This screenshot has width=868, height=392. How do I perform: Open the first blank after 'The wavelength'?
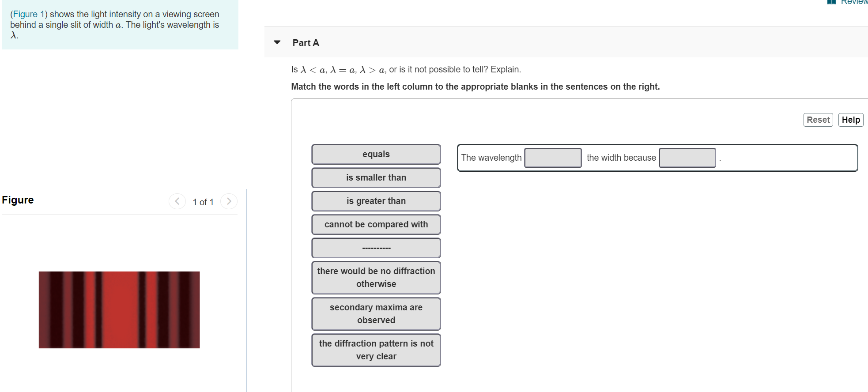pyautogui.click(x=553, y=158)
